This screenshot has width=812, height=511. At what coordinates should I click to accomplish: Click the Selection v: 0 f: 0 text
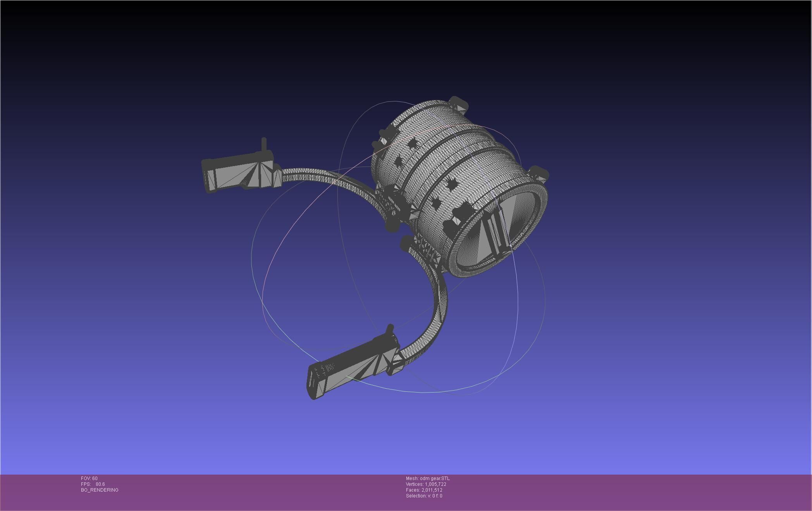point(424,496)
